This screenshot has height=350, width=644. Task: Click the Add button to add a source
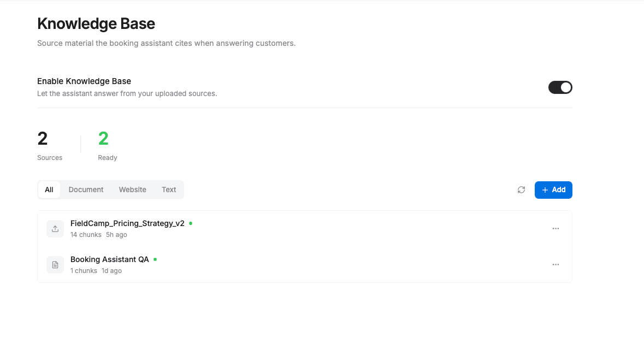pos(553,189)
